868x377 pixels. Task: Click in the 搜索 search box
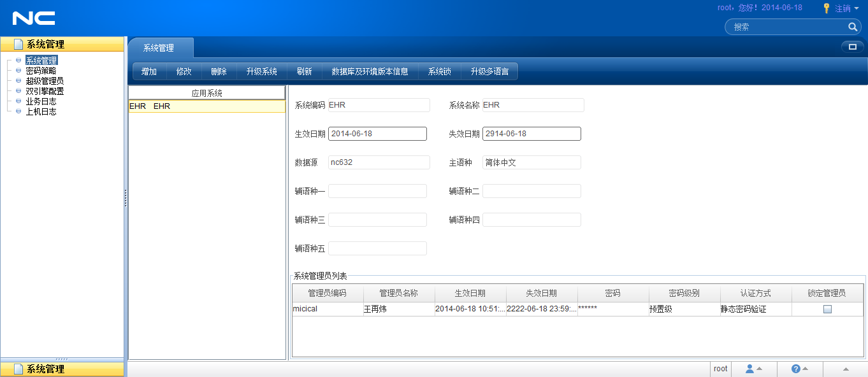(789, 27)
